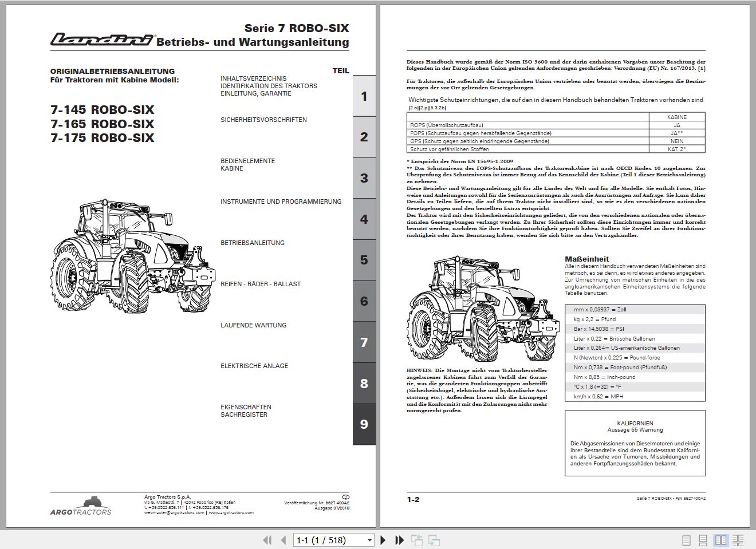Image resolution: width=756 pixels, height=549 pixels.
Task: Open section tab 9
Action: (364, 424)
